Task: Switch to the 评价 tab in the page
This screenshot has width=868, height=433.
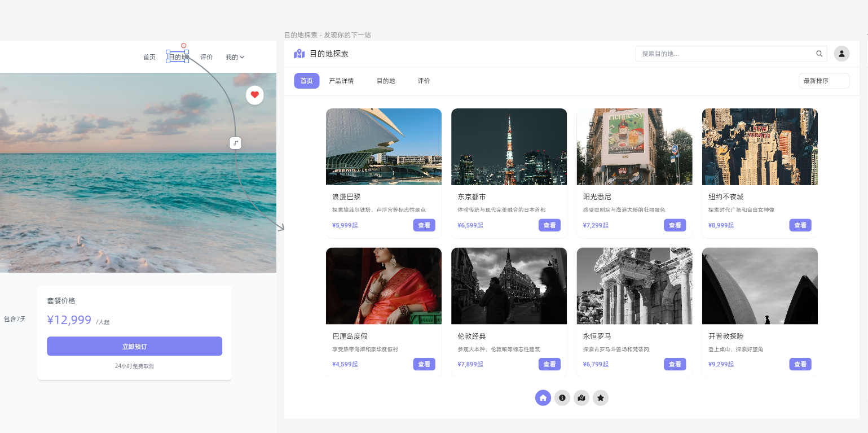Action: pos(424,81)
